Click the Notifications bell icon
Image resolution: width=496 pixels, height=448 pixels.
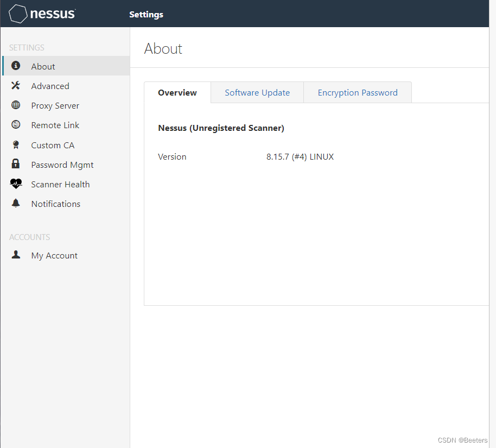click(16, 203)
